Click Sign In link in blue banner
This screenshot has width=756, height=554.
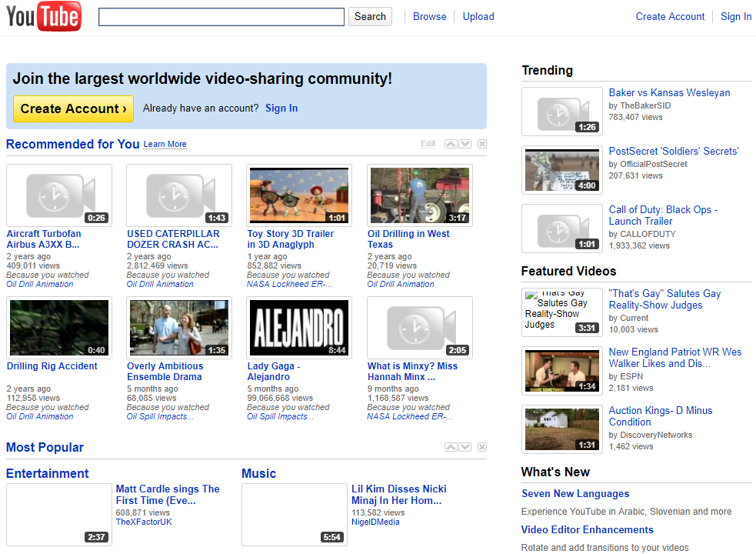tap(281, 108)
